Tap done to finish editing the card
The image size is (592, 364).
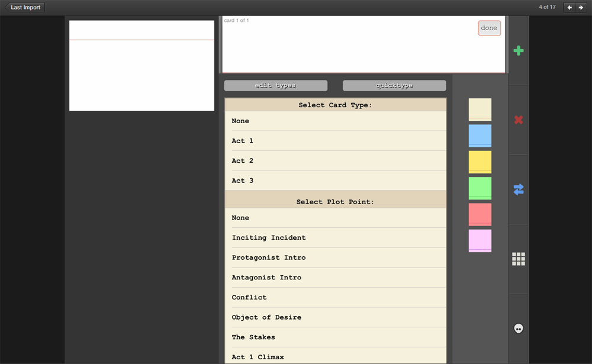[489, 28]
